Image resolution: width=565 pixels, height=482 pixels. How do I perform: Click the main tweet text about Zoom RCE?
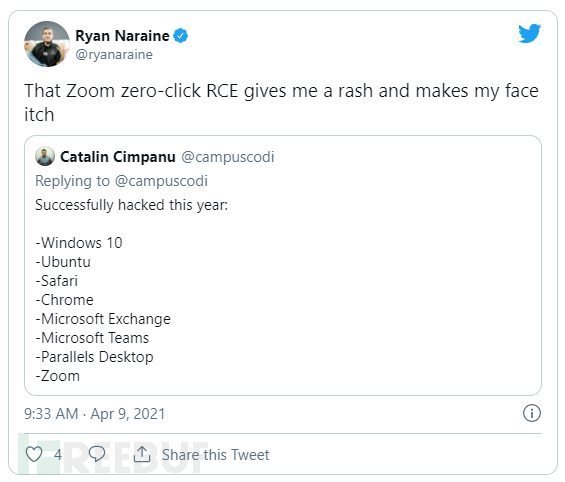281,102
